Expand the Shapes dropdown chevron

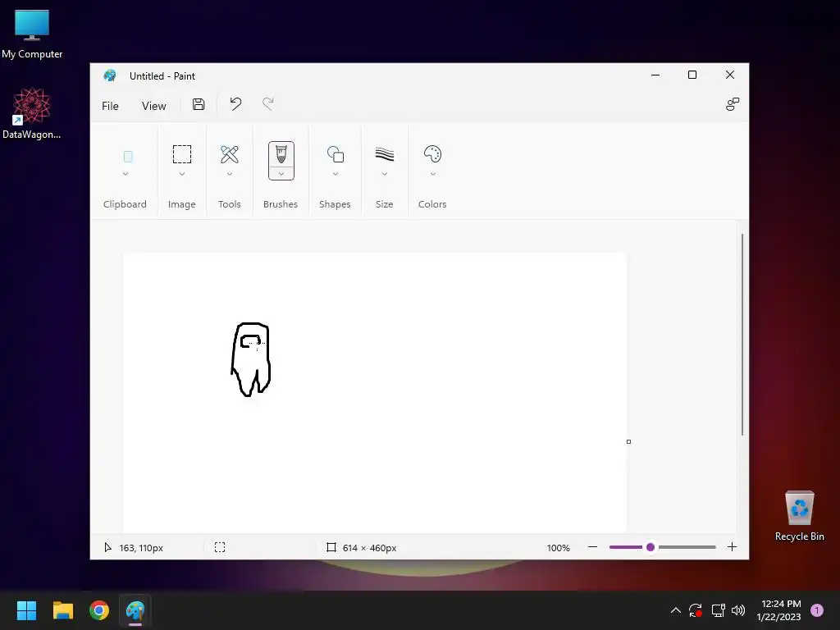click(x=336, y=174)
